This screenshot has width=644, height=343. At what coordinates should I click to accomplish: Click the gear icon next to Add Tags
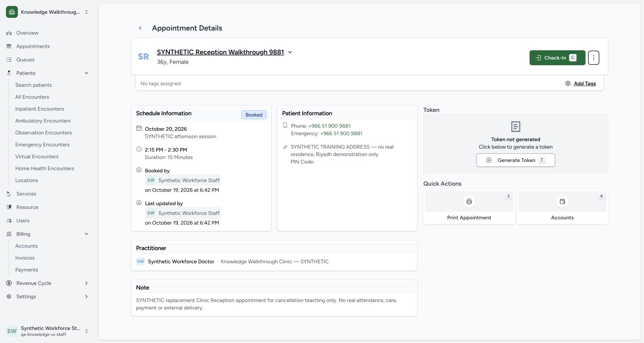coord(568,83)
